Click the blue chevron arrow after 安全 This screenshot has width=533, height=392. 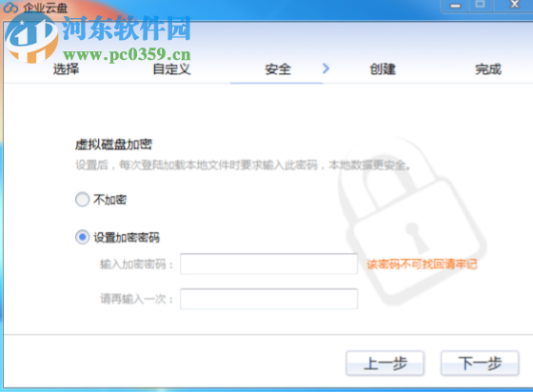[326, 69]
